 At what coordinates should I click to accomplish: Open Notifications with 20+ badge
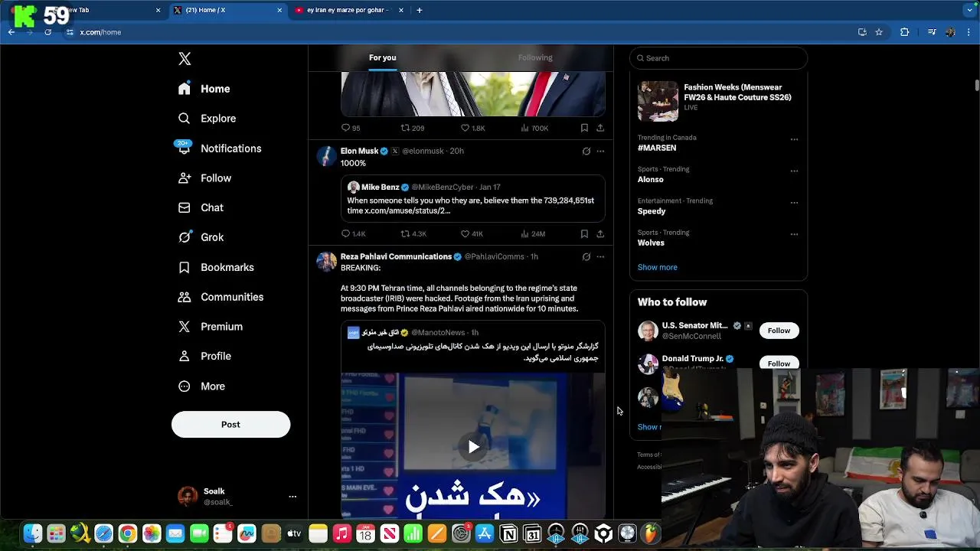(x=219, y=148)
